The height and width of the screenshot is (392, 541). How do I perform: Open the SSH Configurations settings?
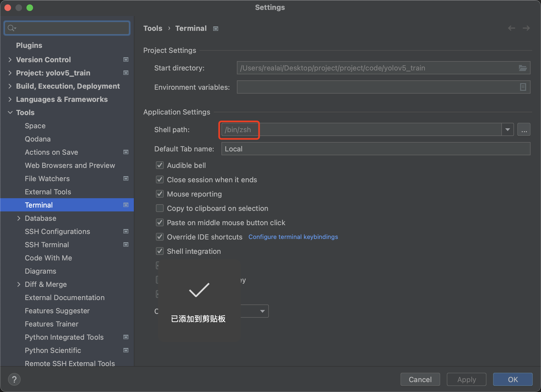coord(58,231)
